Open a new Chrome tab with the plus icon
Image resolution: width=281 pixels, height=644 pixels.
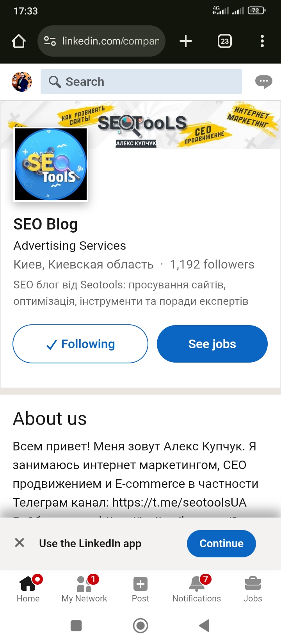click(x=186, y=41)
